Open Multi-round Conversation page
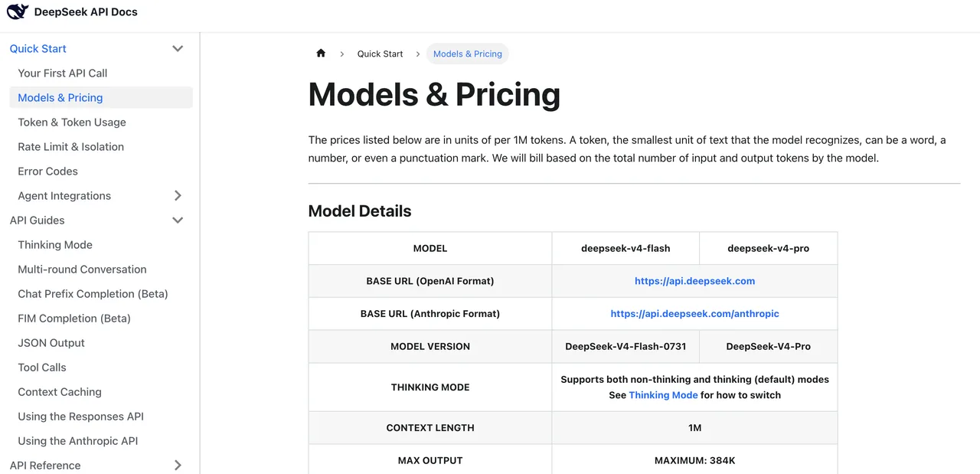The image size is (980, 474). pyautogui.click(x=83, y=270)
